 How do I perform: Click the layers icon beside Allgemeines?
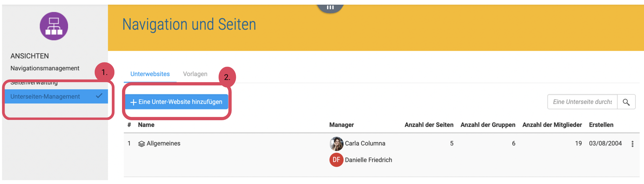(141, 144)
